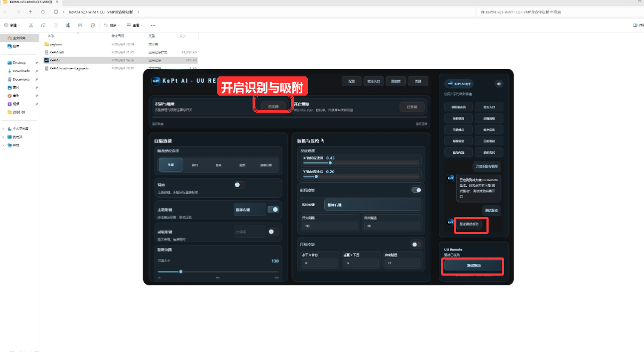
Task: Expand the 此电脑 tree node in sidebar
Action: point(3,137)
